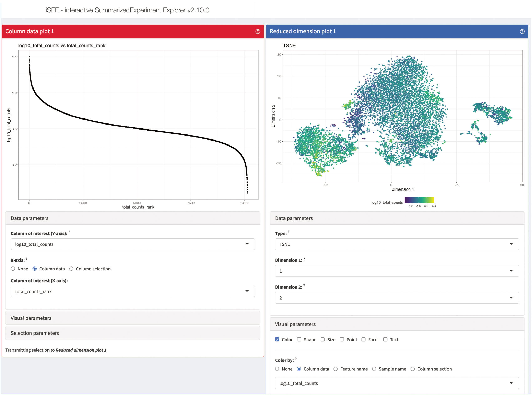Image resolution: width=532 pixels, height=396 pixels.
Task: Click the iSEE application title
Action: tap(128, 10)
